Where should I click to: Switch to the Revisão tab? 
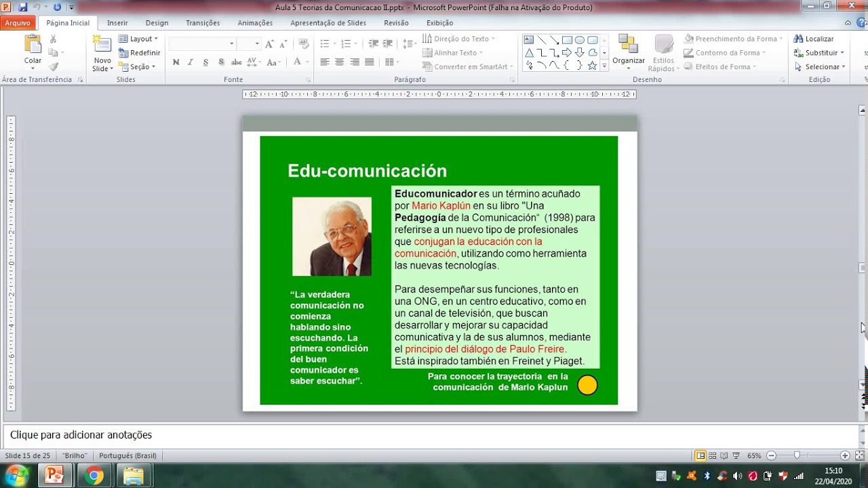click(396, 23)
